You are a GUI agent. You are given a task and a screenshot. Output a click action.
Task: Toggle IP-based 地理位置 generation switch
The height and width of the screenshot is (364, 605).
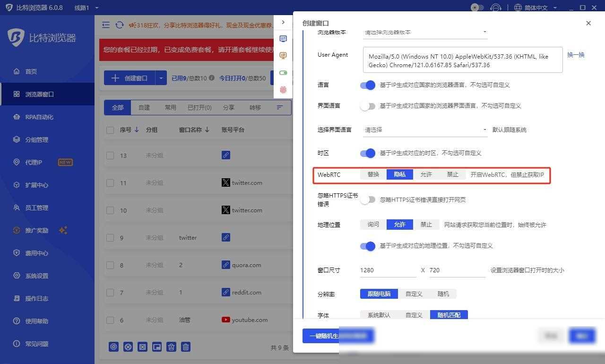368,246
